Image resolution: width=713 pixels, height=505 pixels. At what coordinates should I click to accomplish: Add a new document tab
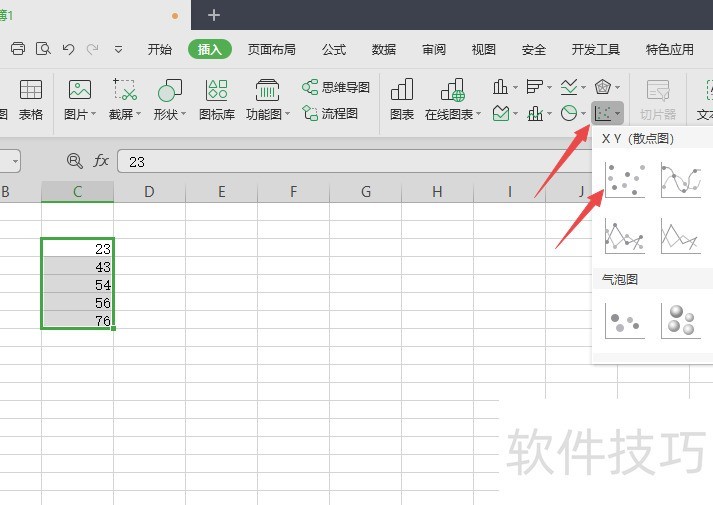coord(214,15)
